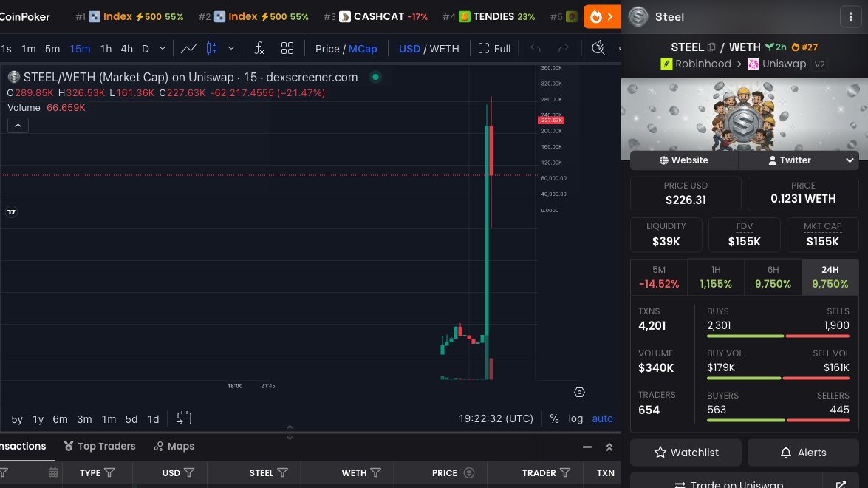Select WETH as chart quote currency
The height and width of the screenshot is (488, 868).
[x=445, y=49]
